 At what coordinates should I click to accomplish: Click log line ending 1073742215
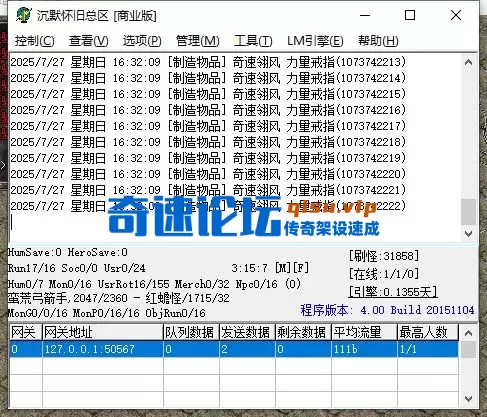click(x=208, y=94)
